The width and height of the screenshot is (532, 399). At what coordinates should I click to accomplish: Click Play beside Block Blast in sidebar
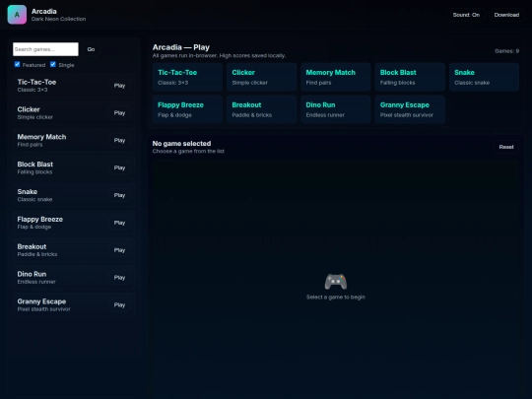coord(119,167)
